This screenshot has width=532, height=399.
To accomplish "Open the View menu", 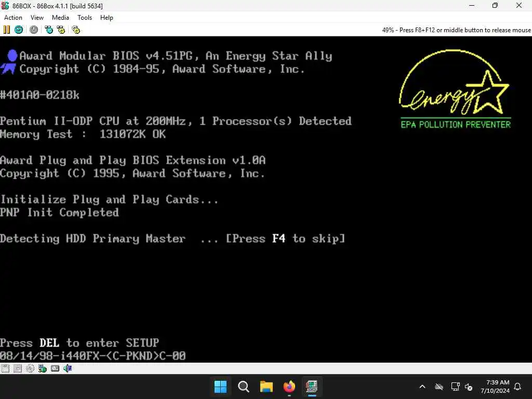I will pos(37,18).
